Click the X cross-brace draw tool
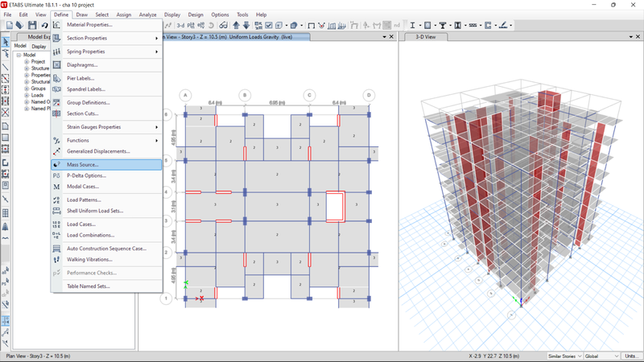Screen dimensions: 644x362 click(6, 113)
